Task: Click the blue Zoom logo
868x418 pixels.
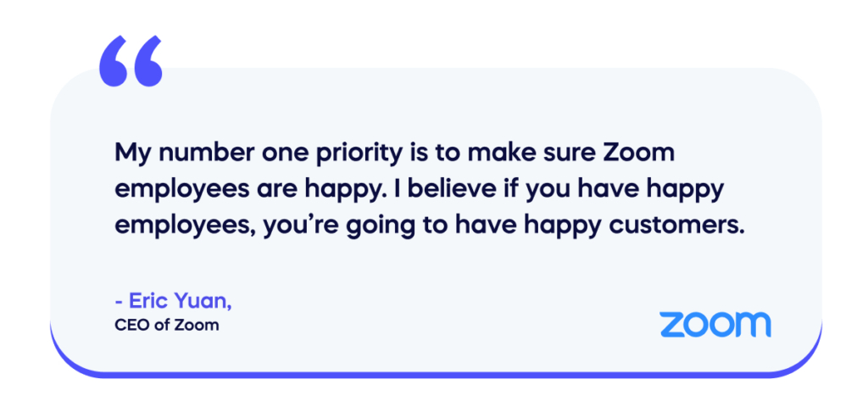Action: click(715, 325)
